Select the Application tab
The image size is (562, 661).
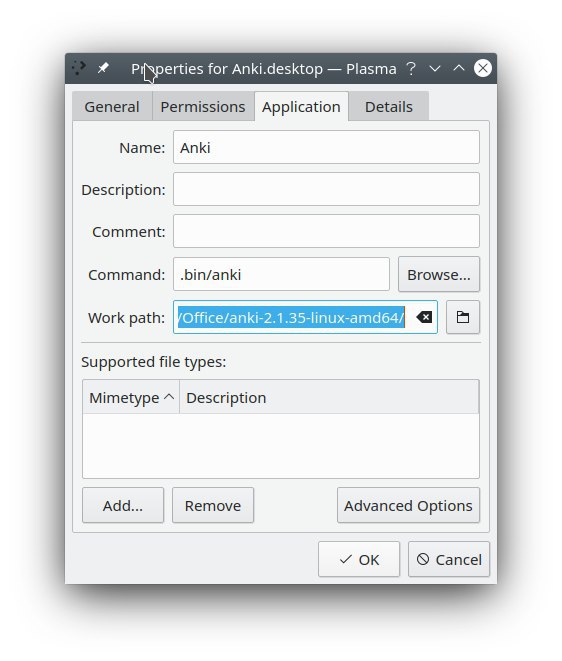(301, 107)
